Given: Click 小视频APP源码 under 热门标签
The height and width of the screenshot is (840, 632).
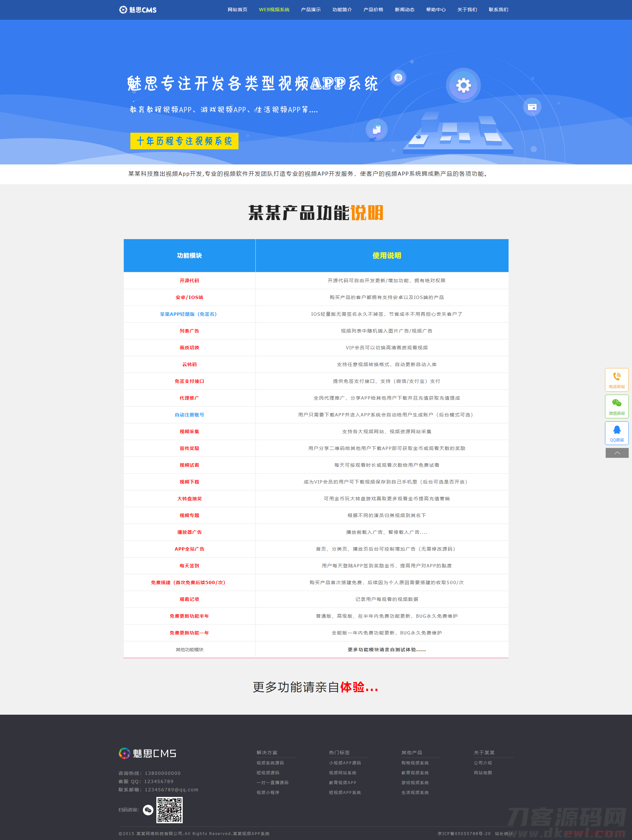Looking at the screenshot, I should click(x=345, y=763).
